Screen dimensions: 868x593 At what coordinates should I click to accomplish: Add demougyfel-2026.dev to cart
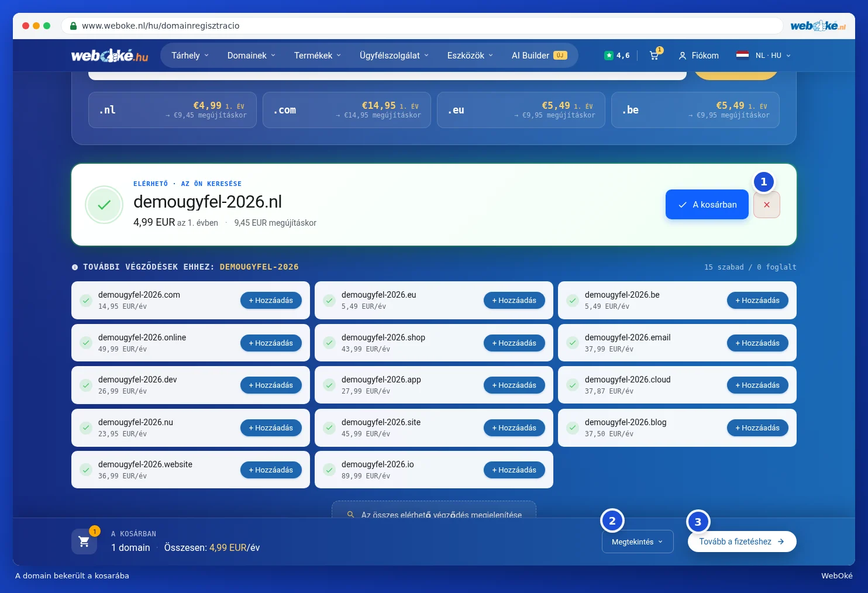click(271, 385)
